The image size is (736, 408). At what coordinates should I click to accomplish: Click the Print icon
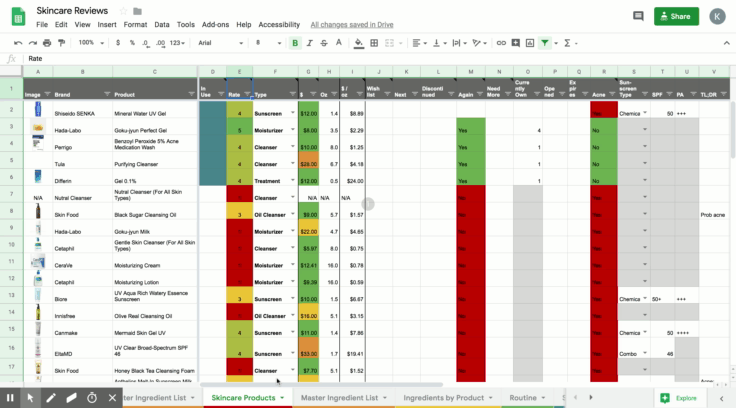click(47, 43)
